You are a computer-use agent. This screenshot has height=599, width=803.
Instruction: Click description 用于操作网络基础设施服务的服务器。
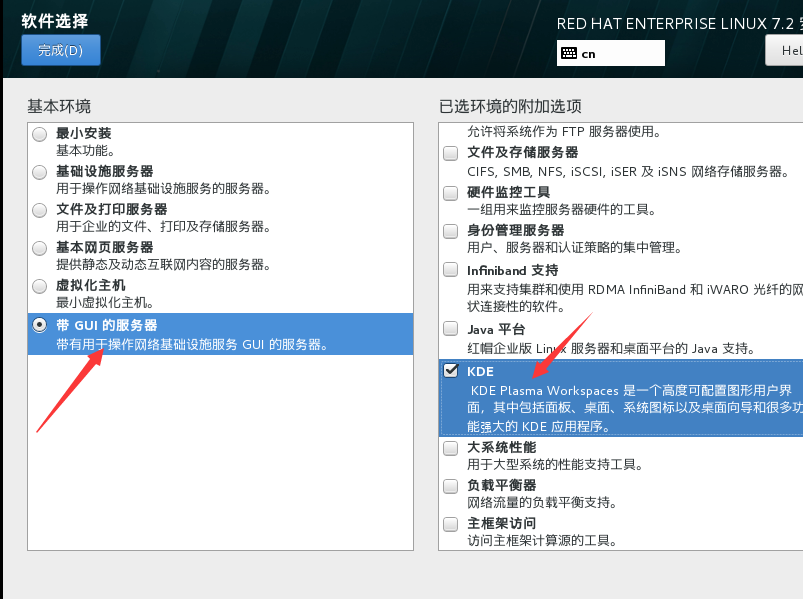(x=163, y=189)
